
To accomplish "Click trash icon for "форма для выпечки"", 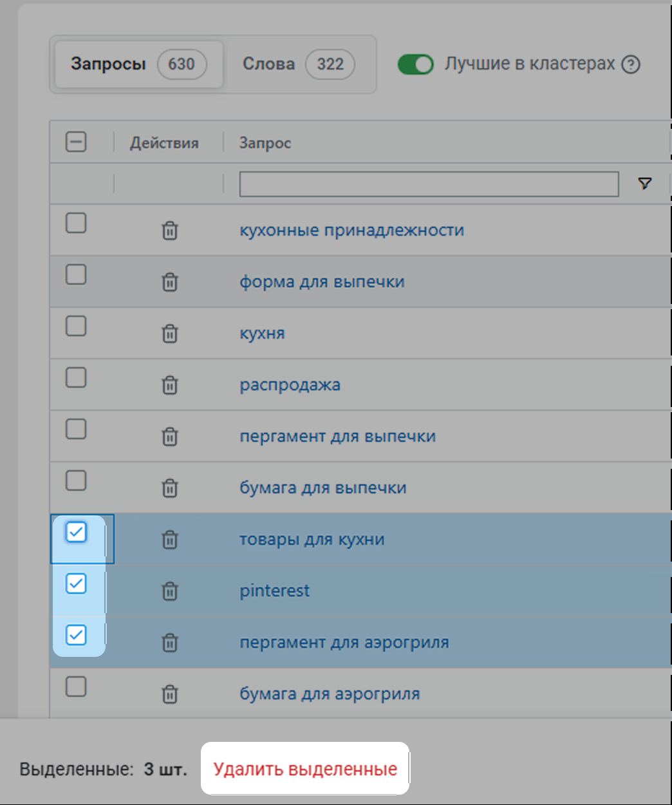I will point(169,282).
